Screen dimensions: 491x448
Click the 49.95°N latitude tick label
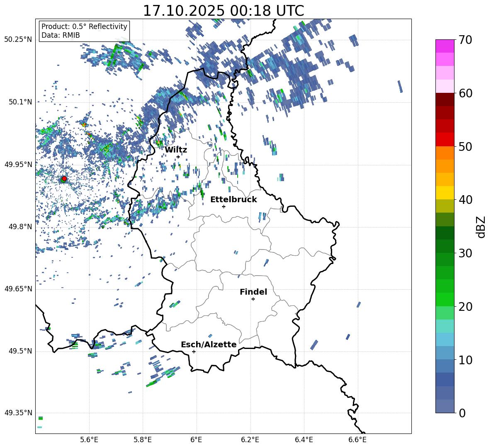(x=18, y=165)
